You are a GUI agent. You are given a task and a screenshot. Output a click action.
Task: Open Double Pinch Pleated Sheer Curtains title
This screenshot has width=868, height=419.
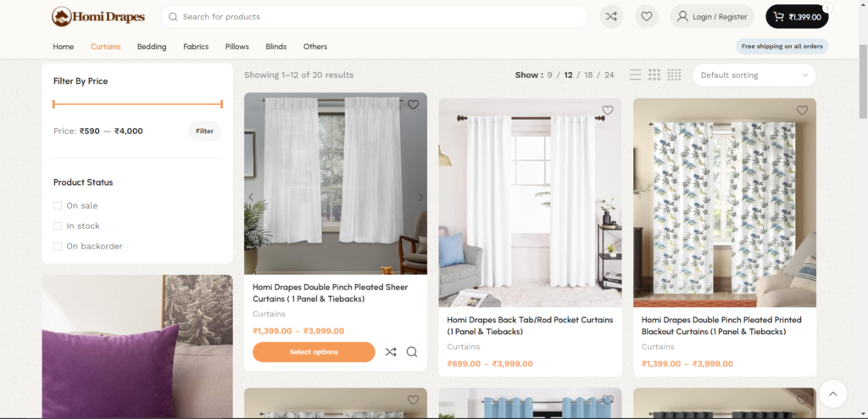[x=331, y=293]
